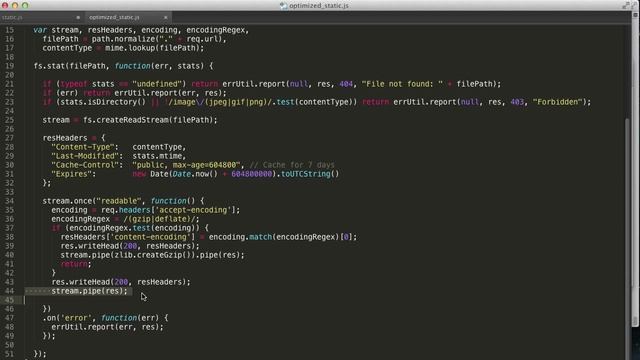Click the file icon in the title bar
The height and width of the screenshot is (360, 640).
[283, 6]
